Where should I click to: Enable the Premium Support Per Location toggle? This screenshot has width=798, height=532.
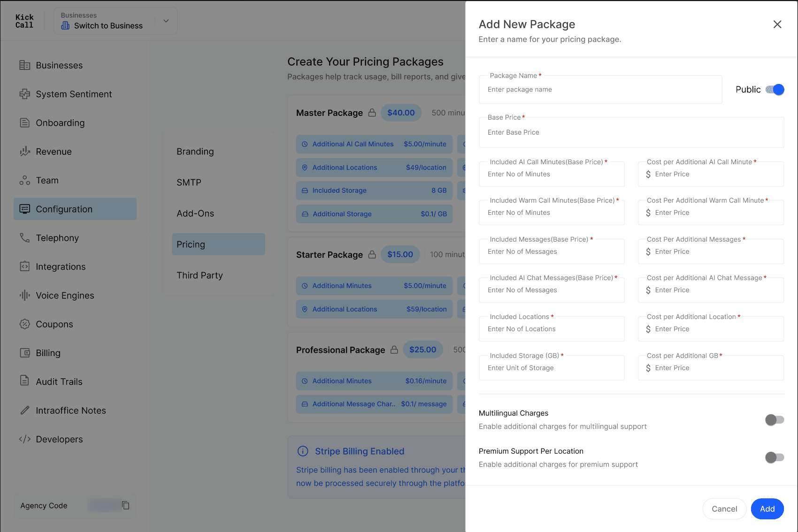tap(775, 457)
